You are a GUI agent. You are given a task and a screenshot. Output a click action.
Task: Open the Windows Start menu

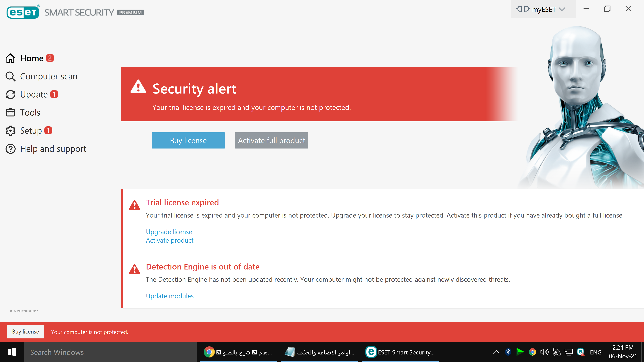coord(12,352)
